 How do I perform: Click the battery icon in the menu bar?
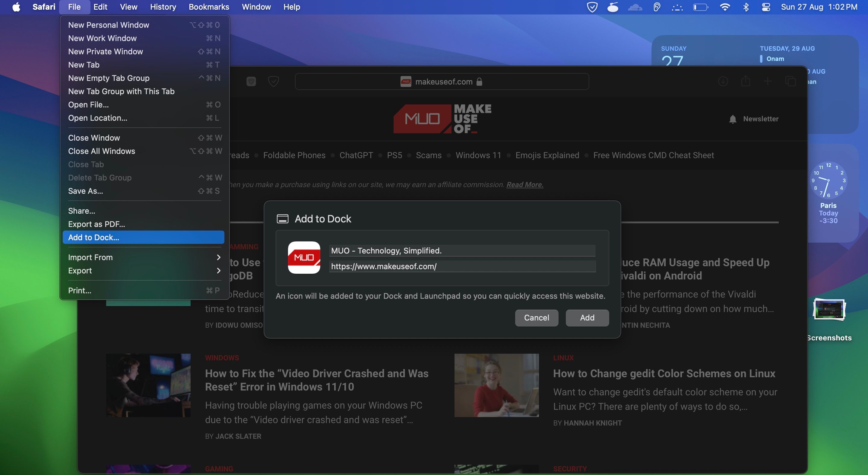pos(701,7)
